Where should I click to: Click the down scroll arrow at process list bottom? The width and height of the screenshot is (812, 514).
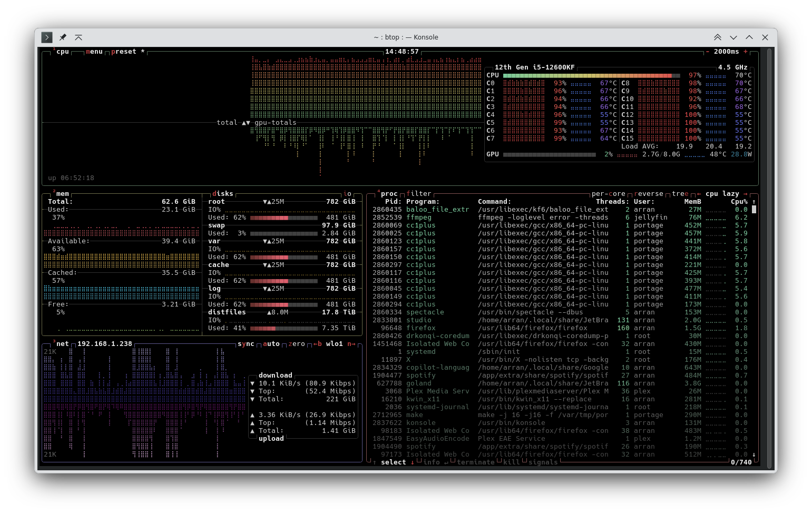[x=754, y=454]
